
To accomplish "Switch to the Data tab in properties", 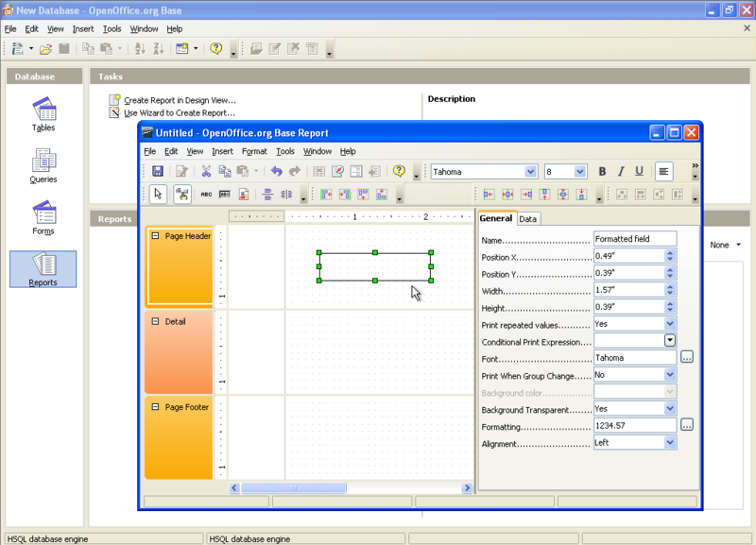I will click(528, 218).
